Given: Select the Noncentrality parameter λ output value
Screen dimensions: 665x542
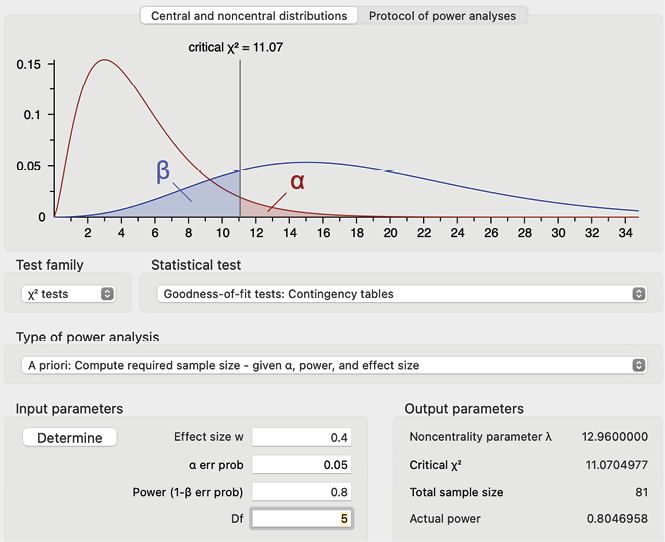Looking at the screenshot, I should 614,437.
